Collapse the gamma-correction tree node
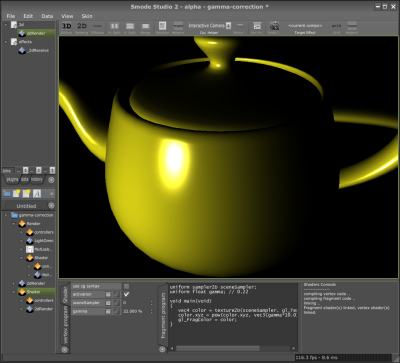 (6, 215)
